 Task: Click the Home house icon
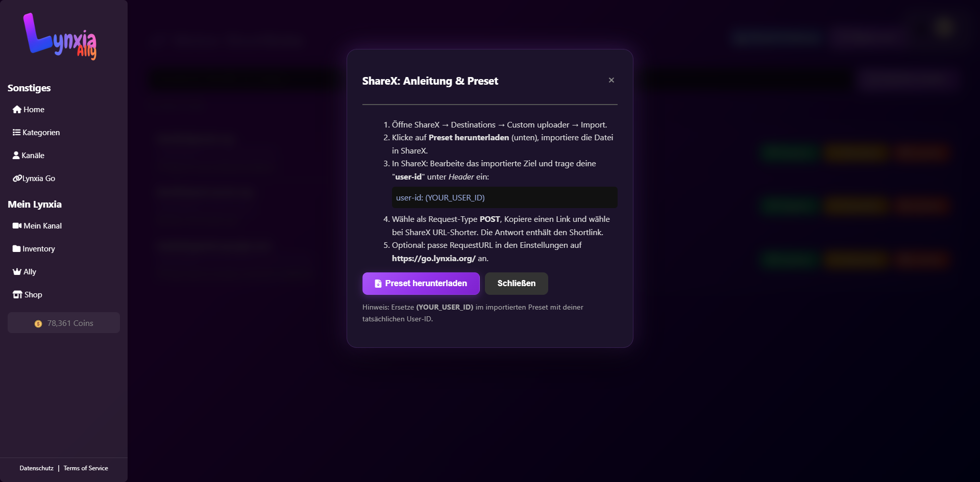tap(17, 110)
